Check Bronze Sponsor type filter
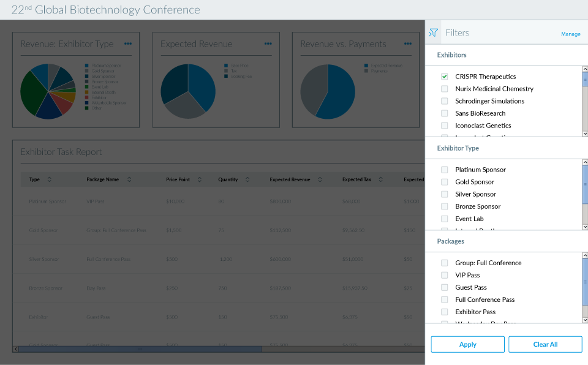The height and width of the screenshot is (365, 588). 445,206
